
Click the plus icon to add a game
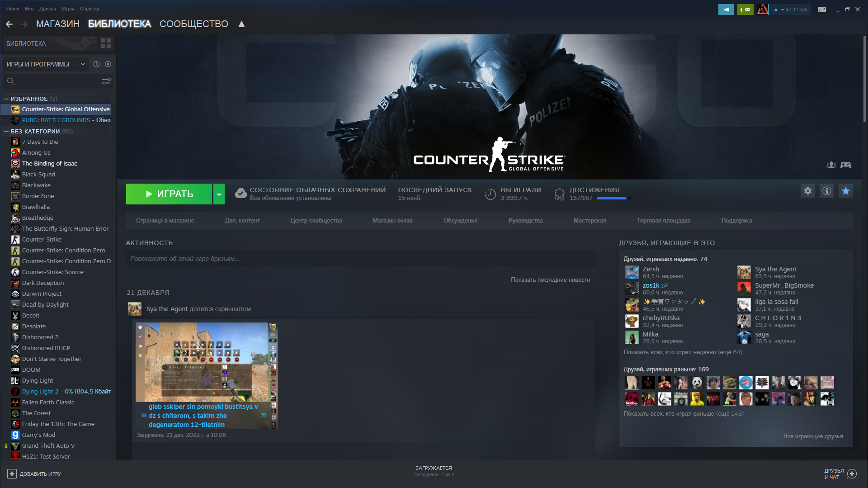pos(12,474)
